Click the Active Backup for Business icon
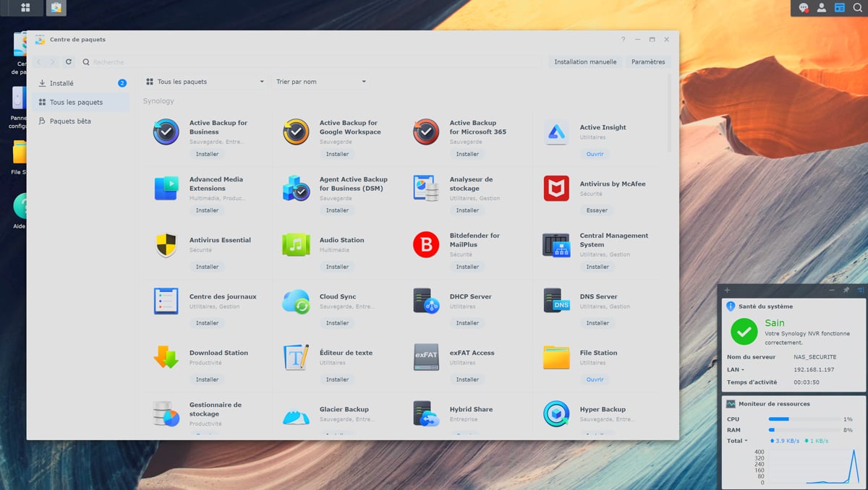This screenshot has width=868, height=490. click(166, 132)
